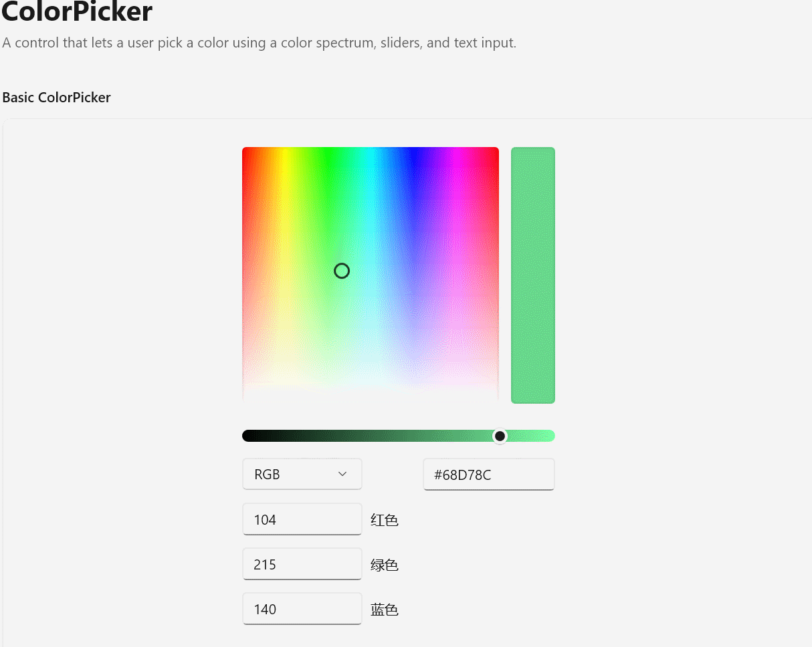
Task: Pick deep blue at top of spectrum
Action: tap(413, 154)
